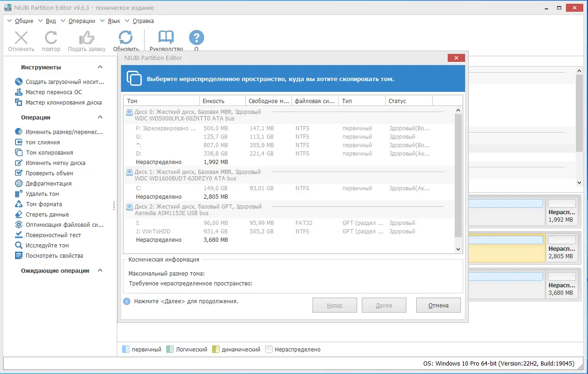588x374 pixels.
Task: Open the Руководство manual book icon
Action: coord(166,37)
